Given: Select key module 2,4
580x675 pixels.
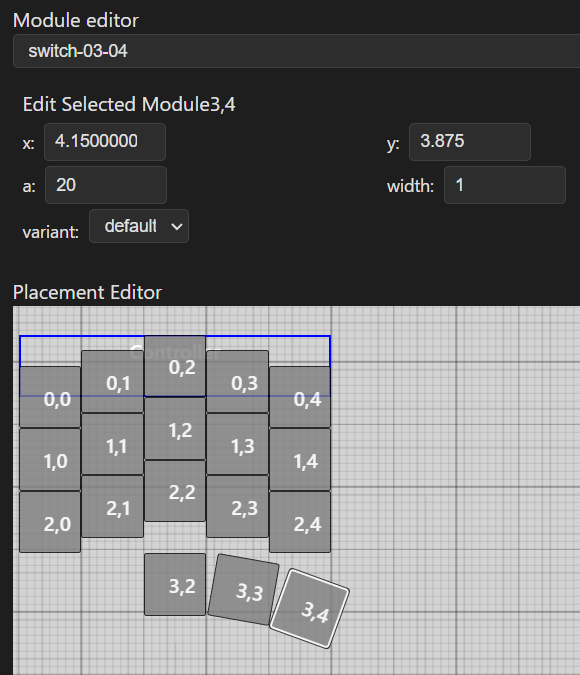Looking at the screenshot, I should (300, 522).
